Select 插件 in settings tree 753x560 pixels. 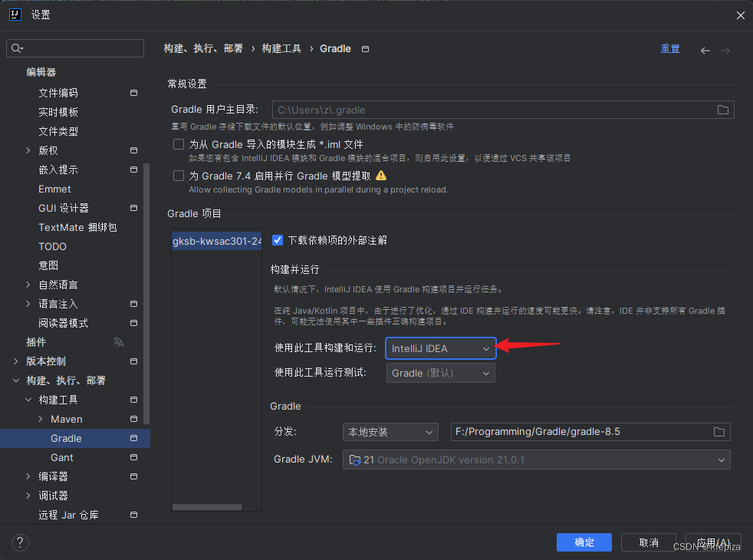36,342
